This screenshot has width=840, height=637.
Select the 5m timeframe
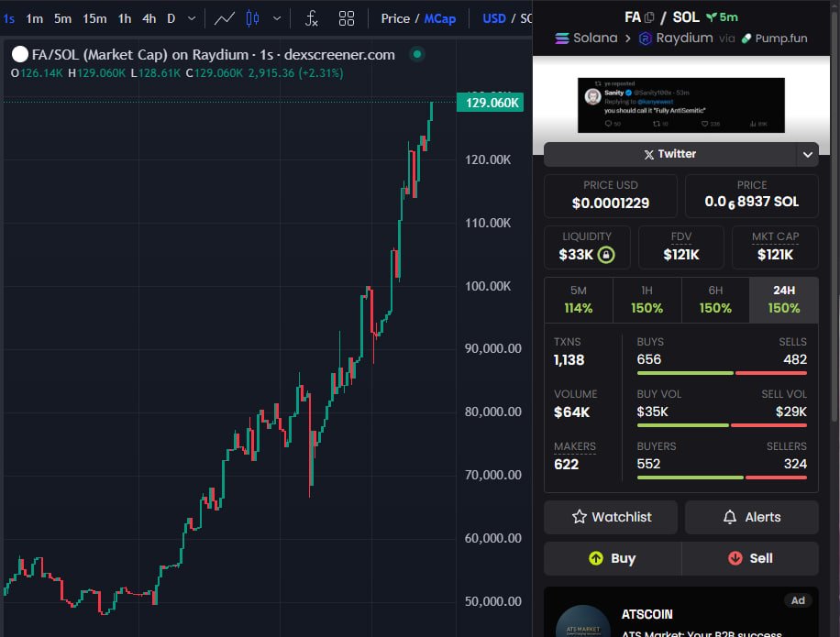(x=62, y=18)
